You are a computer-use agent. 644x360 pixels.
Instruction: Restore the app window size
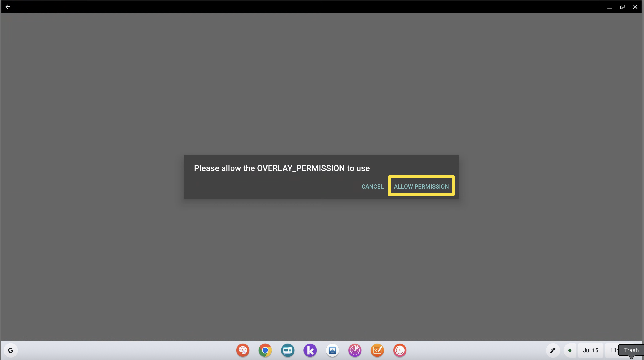(x=622, y=7)
